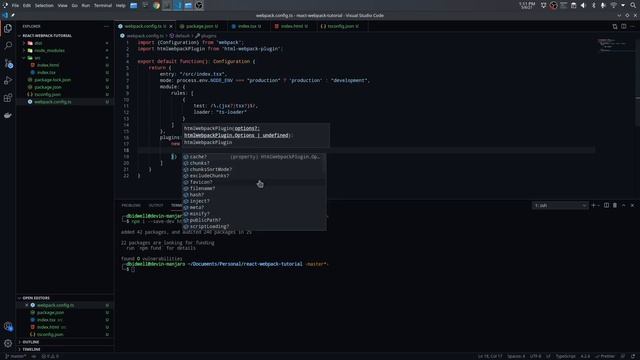Open the Docker view in activity bar
The width and height of the screenshot is (640, 360).
[x=8, y=116]
